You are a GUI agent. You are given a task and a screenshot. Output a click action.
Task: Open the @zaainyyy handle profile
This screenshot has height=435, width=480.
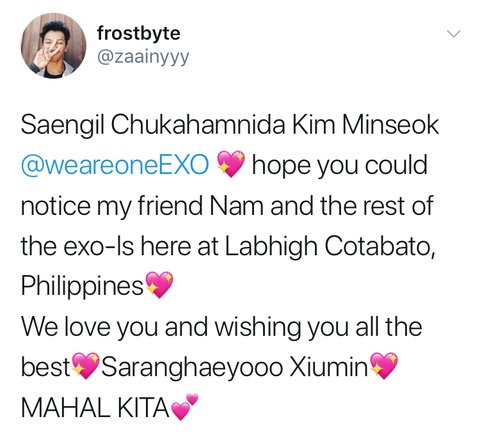click(x=143, y=58)
